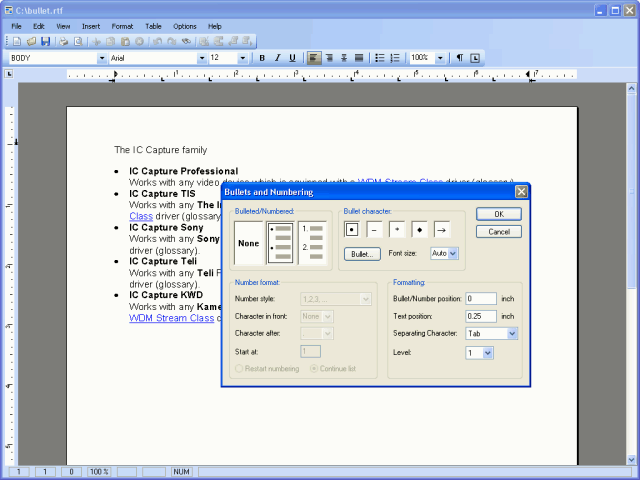Choose the arrow bullet character
This screenshot has width=640, height=480.
(441, 230)
